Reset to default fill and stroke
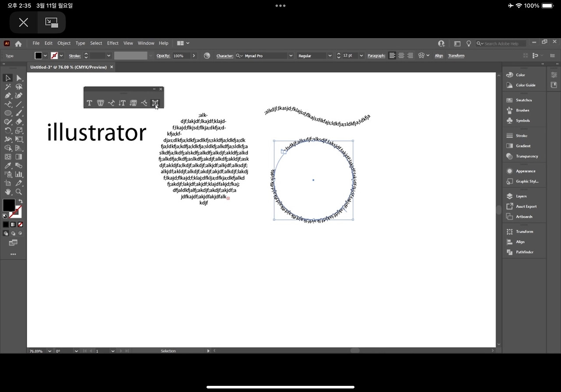This screenshot has width=561, height=392. tap(5, 216)
